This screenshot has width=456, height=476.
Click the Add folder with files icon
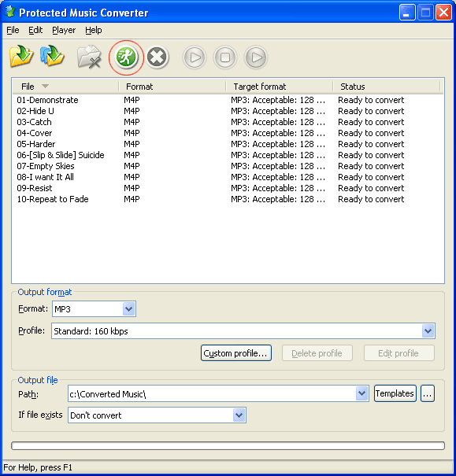(52, 56)
